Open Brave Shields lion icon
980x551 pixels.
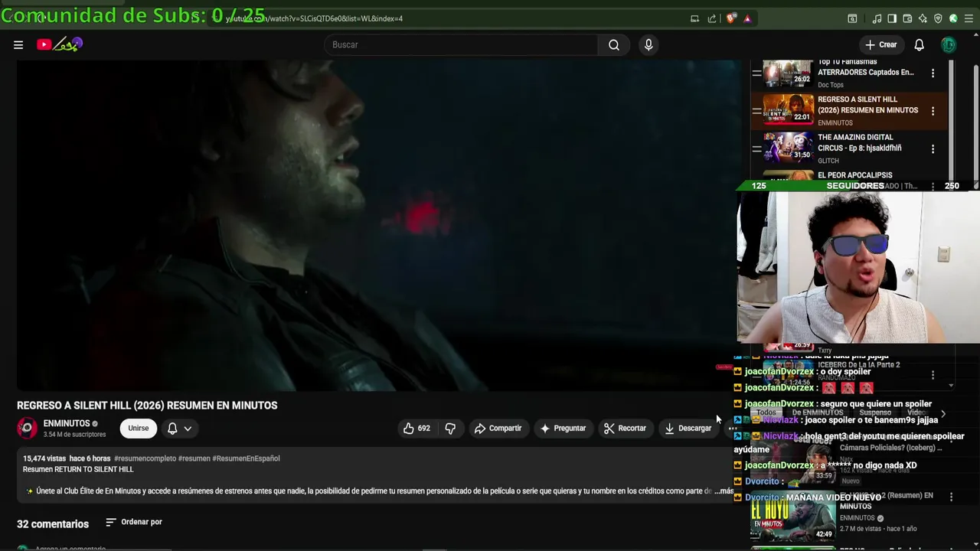(x=731, y=18)
